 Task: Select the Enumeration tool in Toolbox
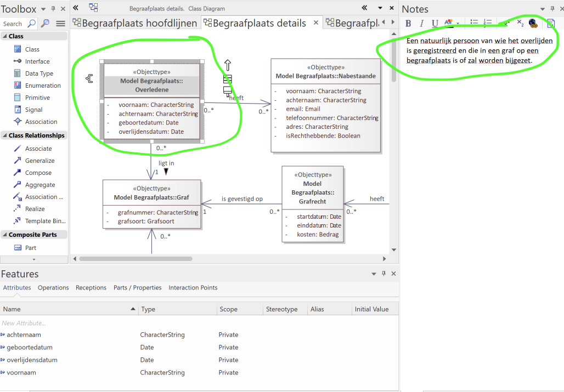42,86
